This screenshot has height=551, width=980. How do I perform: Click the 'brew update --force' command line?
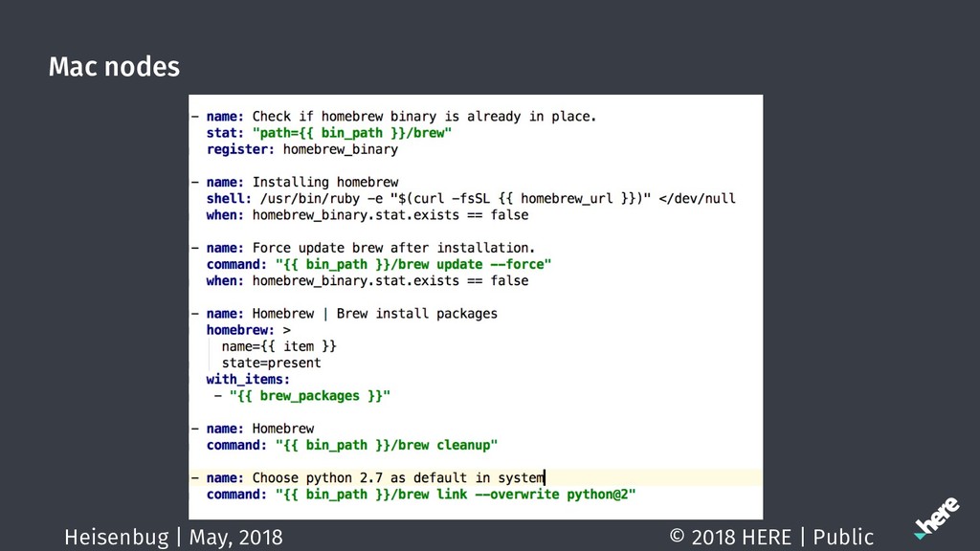tap(379, 264)
